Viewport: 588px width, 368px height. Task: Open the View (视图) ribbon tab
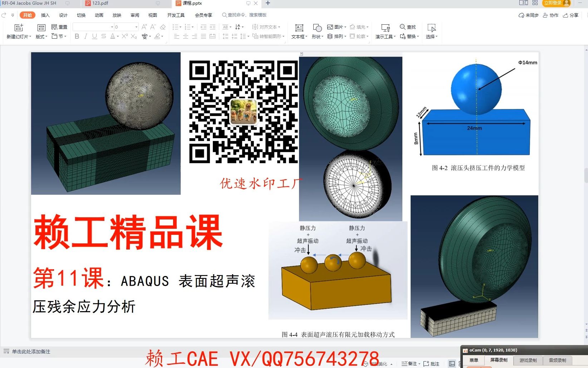click(x=153, y=15)
